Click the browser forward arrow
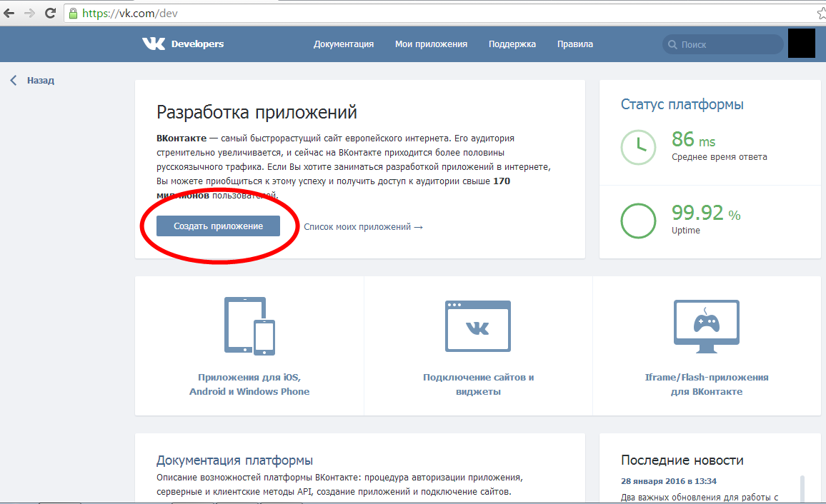The height and width of the screenshot is (504, 826). (29, 13)
